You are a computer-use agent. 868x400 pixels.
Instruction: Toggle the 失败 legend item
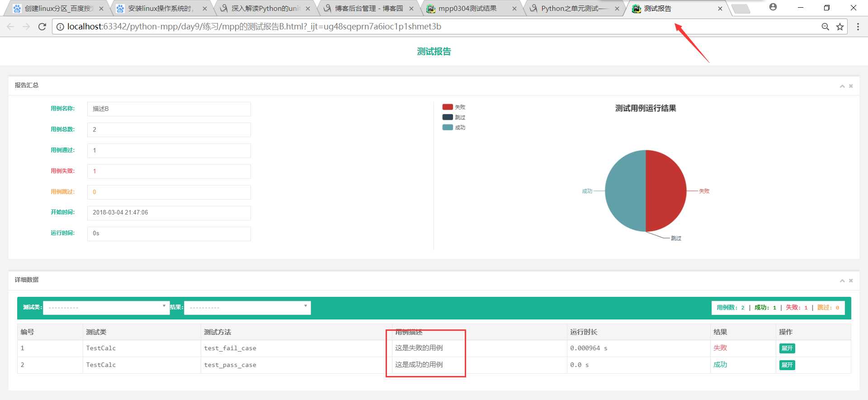pyautogui.click(x=453, y=107)
